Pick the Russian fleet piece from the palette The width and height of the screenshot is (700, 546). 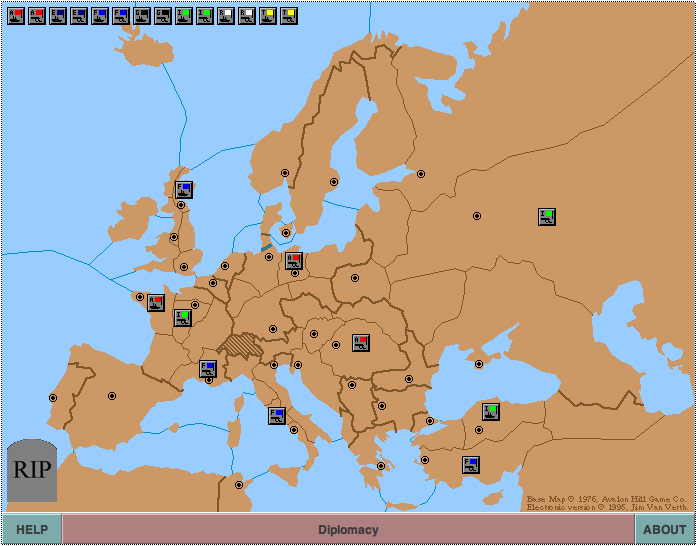click(226, 16)
